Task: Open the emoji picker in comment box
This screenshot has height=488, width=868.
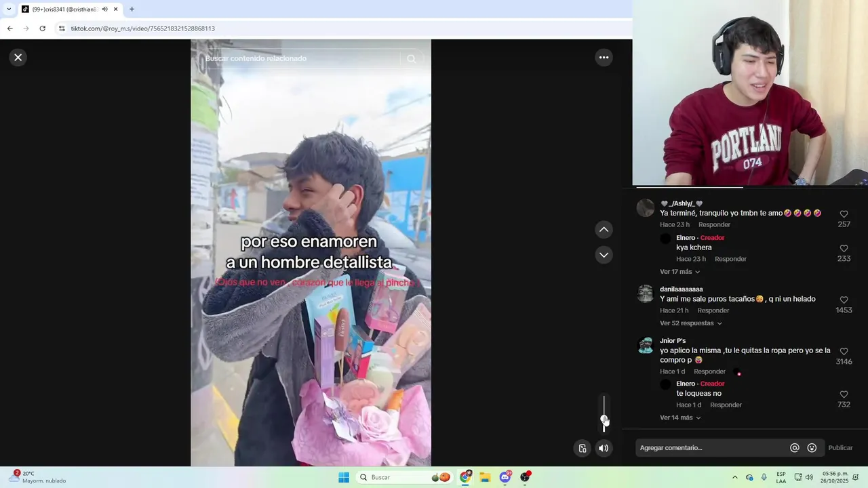Action: pos(812,448)
